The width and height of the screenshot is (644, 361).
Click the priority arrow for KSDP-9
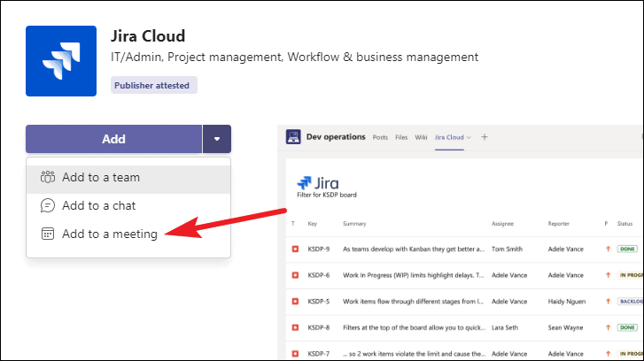coord(609,249)
